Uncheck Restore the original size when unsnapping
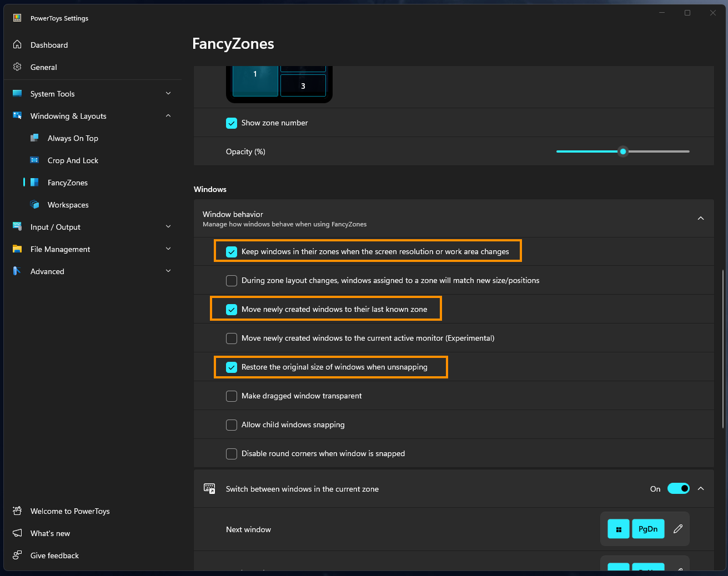The image size is (728, 576). 232,367
